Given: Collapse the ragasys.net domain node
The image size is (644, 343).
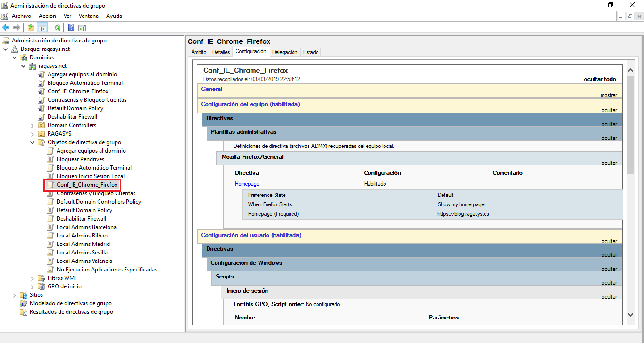Looking at the screenshot, I should 23,65.
